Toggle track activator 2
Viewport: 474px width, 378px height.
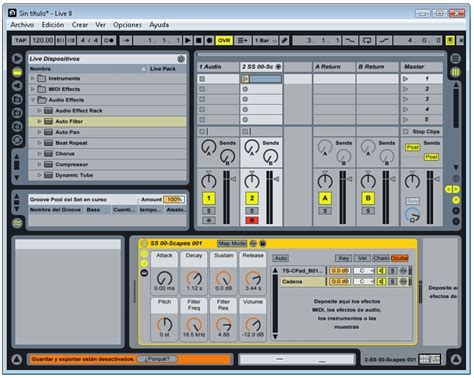(x=252, y=198)
